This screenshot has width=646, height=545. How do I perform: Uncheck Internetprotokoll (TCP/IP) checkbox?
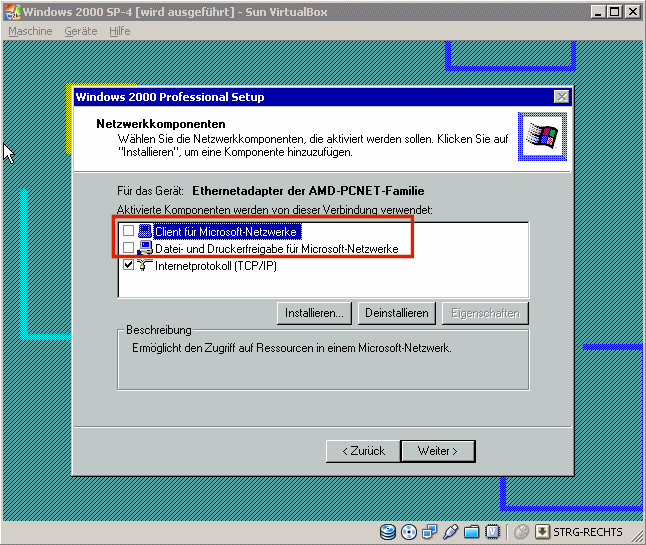coord(128,265)
